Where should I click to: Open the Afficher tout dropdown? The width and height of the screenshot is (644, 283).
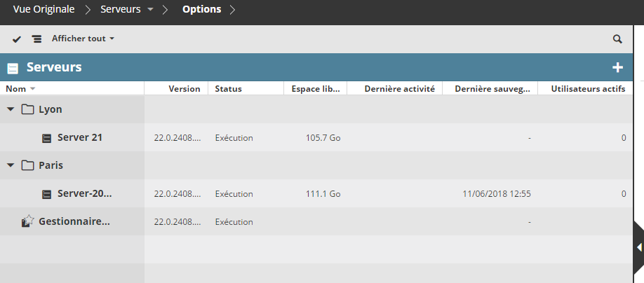tap(83, 39)
